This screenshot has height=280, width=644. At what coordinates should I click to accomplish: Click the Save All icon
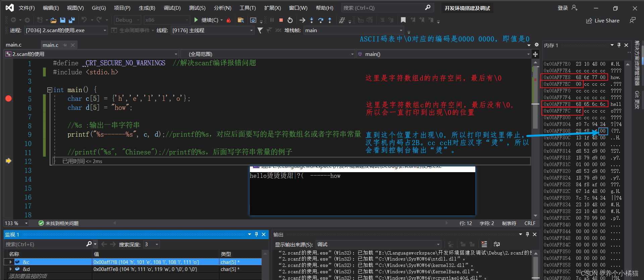point(71,20)
